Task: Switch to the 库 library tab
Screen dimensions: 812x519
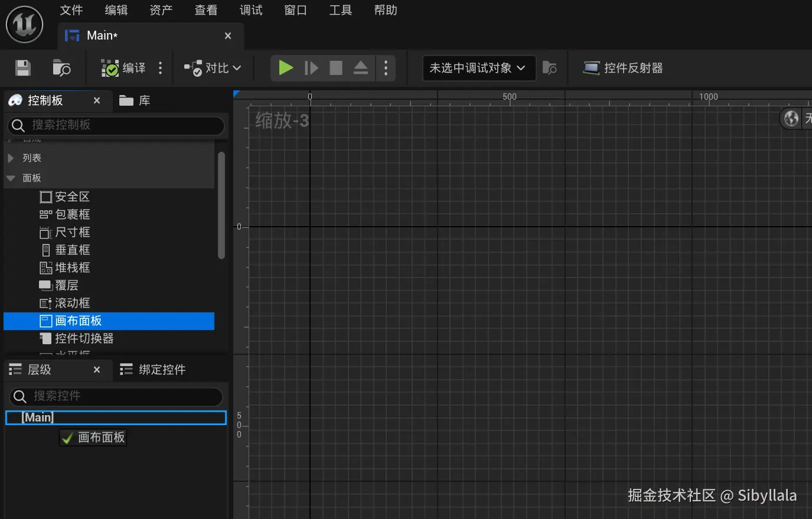Action: [x=135, y=100]
